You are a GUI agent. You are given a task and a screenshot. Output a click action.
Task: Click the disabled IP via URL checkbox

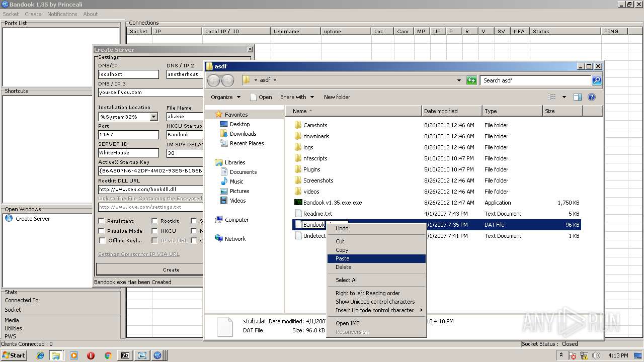click(154, 240)
